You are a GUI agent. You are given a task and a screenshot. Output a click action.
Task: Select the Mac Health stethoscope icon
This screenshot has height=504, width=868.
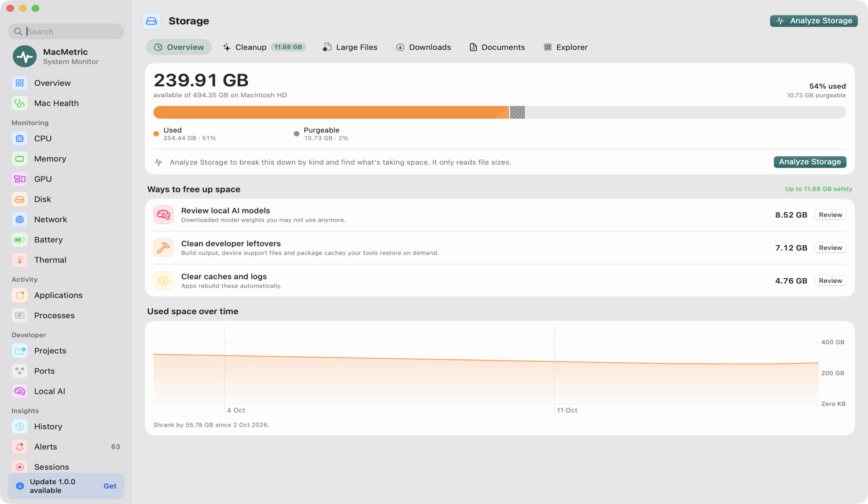point(20,104)
